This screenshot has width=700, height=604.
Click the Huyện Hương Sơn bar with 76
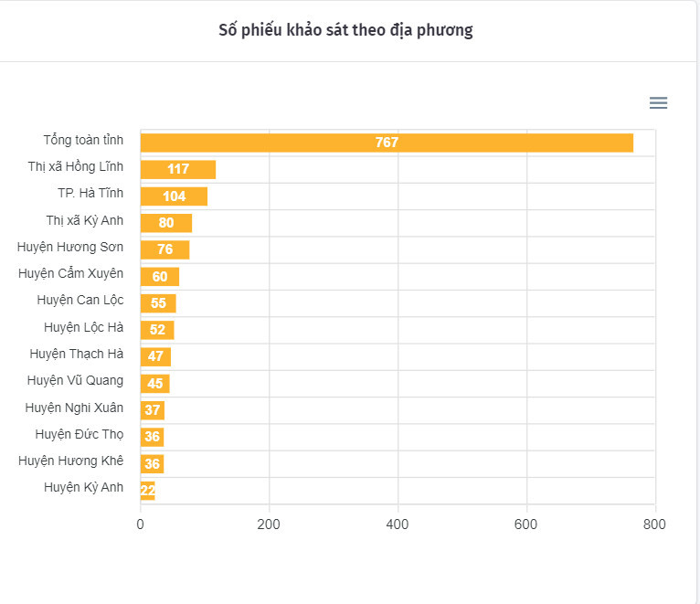pos(164,249)
